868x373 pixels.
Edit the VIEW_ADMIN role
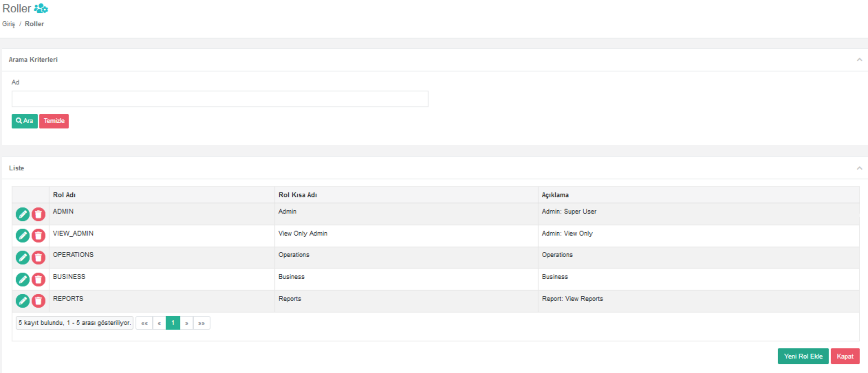coord(23,236)
